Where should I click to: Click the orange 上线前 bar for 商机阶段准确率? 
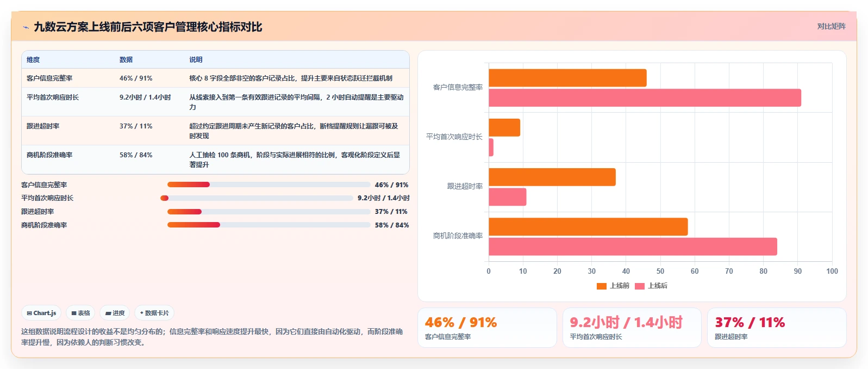click(588, 227)
